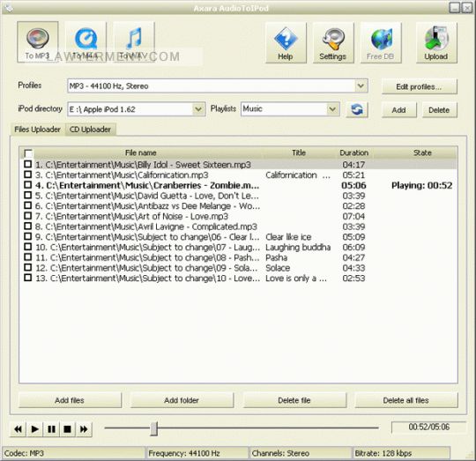Viewport: 476px width, 461px height.
Task: Click the Delete all files button
Action: (406, 400)
